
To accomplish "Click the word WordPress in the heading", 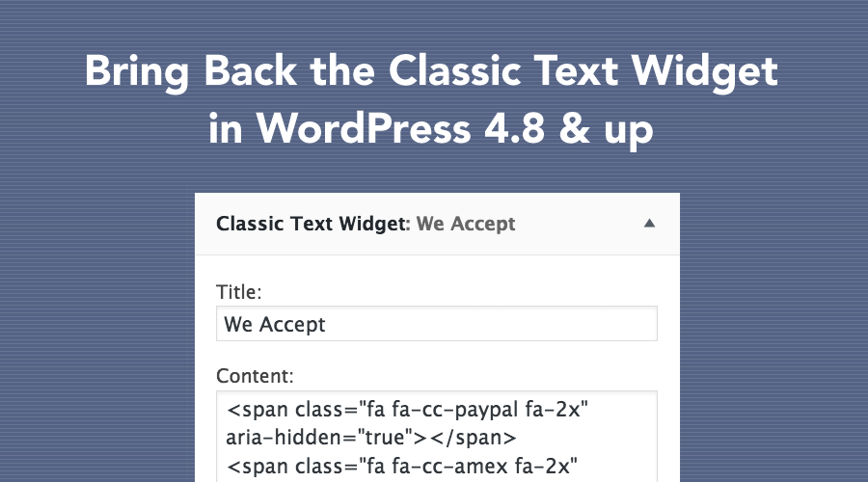I will 364,129.
